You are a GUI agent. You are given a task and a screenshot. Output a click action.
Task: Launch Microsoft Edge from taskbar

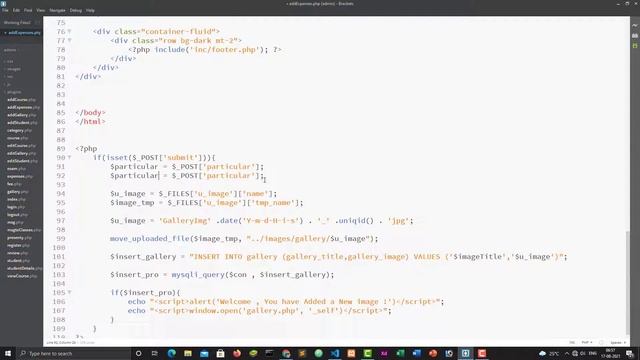pyautogui.click(x=171, y=353)
